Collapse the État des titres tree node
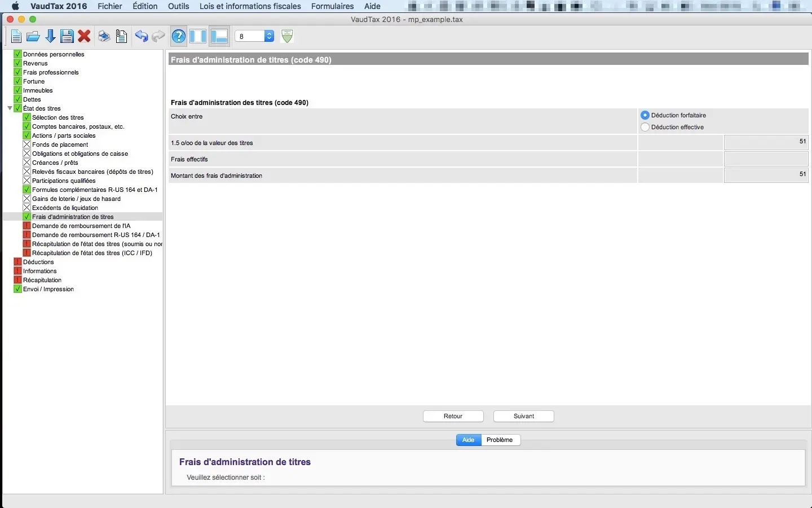812x508 pixels. pyautogui.click(x=10, y=108)
